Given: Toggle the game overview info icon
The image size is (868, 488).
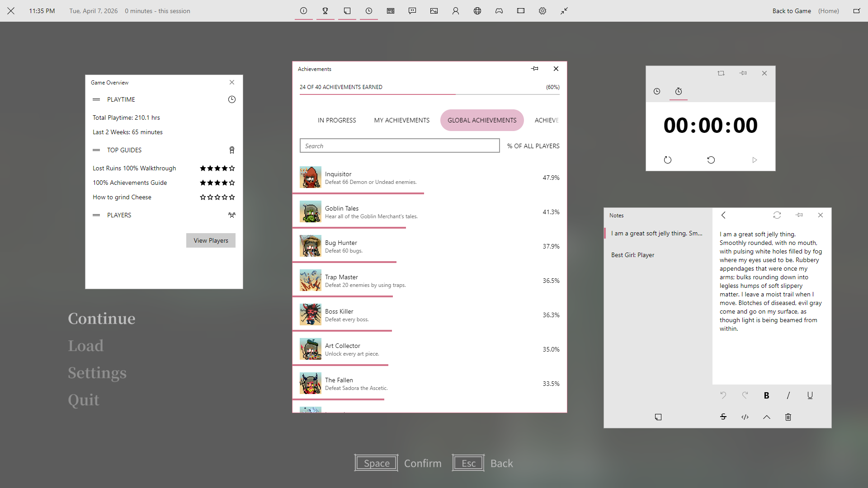Looking at the screenshot, I should coord(303,11).
